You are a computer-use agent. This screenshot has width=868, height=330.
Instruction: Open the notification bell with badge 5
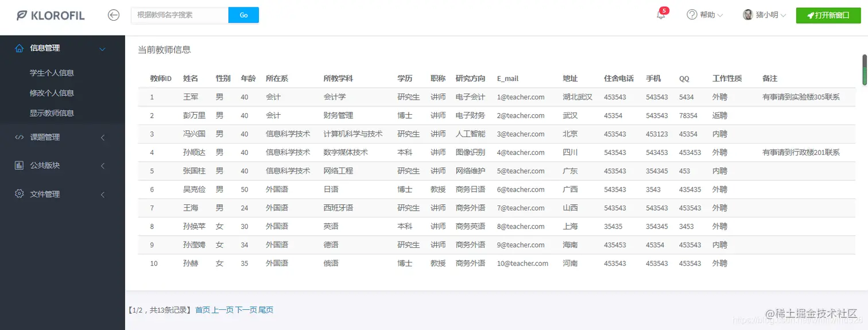coord(661,14)
